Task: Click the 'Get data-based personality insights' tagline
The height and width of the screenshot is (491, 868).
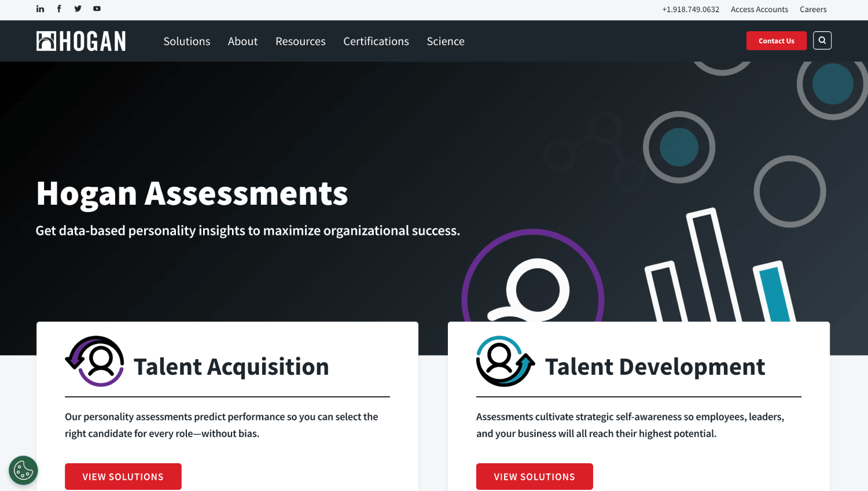Action: point(248,231)
